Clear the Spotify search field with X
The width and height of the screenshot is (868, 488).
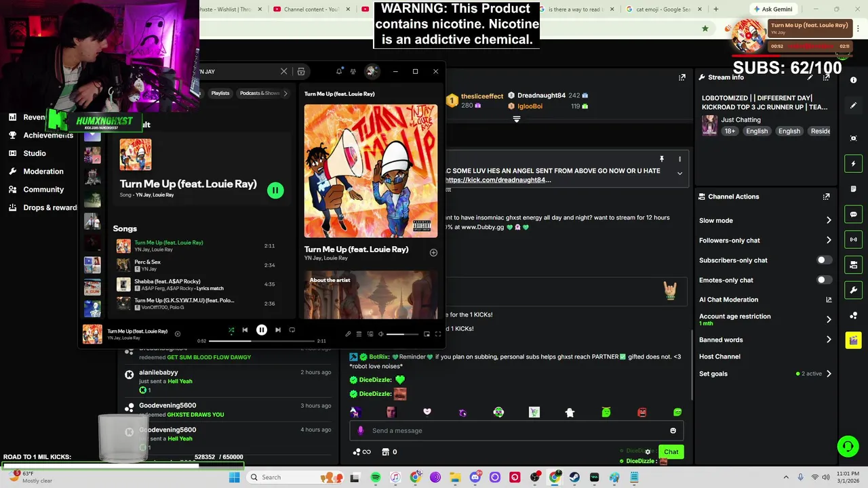(x=283, y=71)
